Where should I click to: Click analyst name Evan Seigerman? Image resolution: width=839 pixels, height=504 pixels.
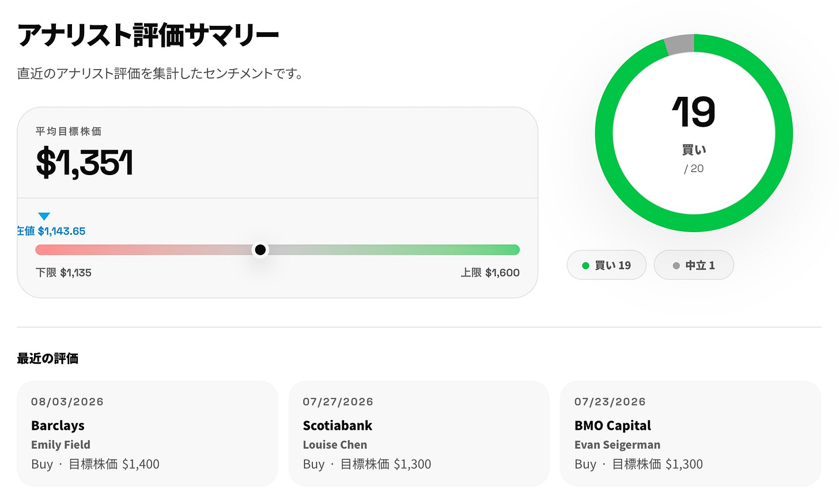click(617, 445)
